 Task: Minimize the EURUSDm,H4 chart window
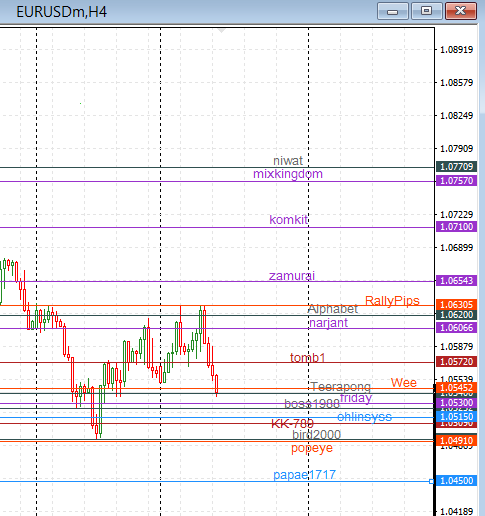pos(393,11)
